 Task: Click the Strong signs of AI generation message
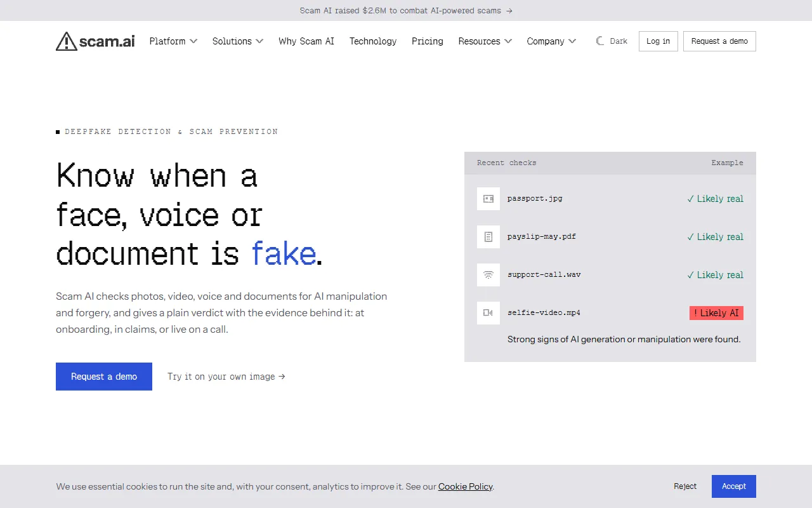[624, 339]
